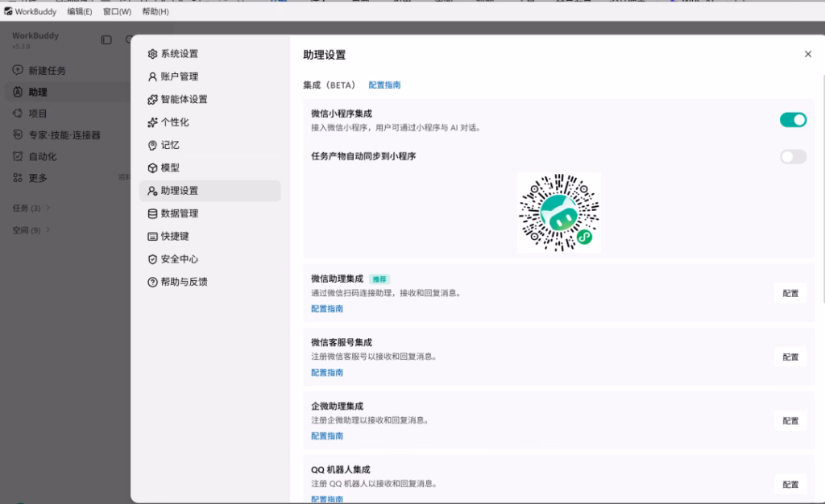
Task: Select 账户管理 label in settings list
Action: click(x=180, y=76)
